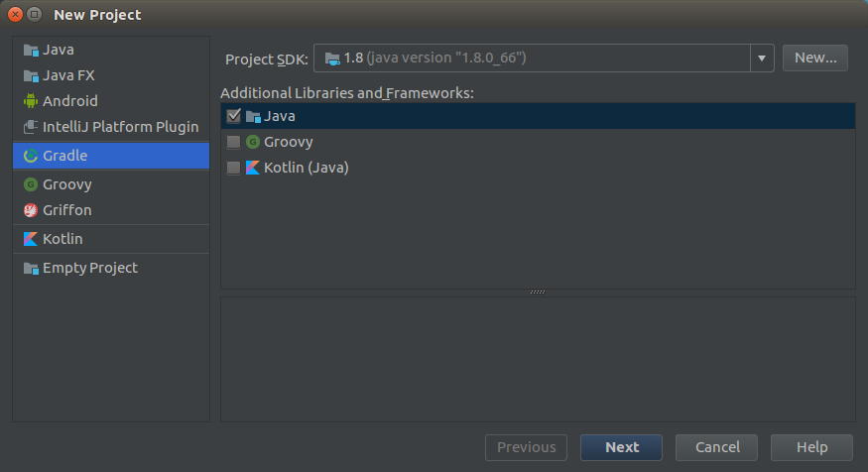
Task: Select the Kotlin (Java) library row
Action: 538,168
